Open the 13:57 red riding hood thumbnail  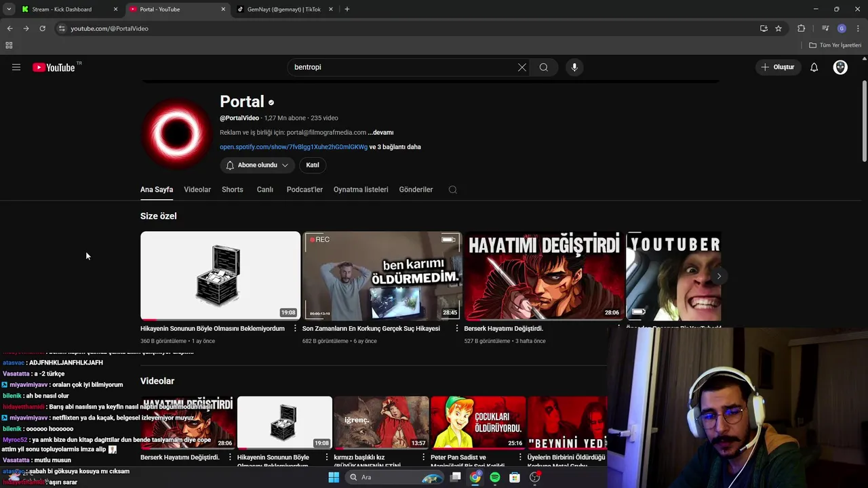coord(382,423)
